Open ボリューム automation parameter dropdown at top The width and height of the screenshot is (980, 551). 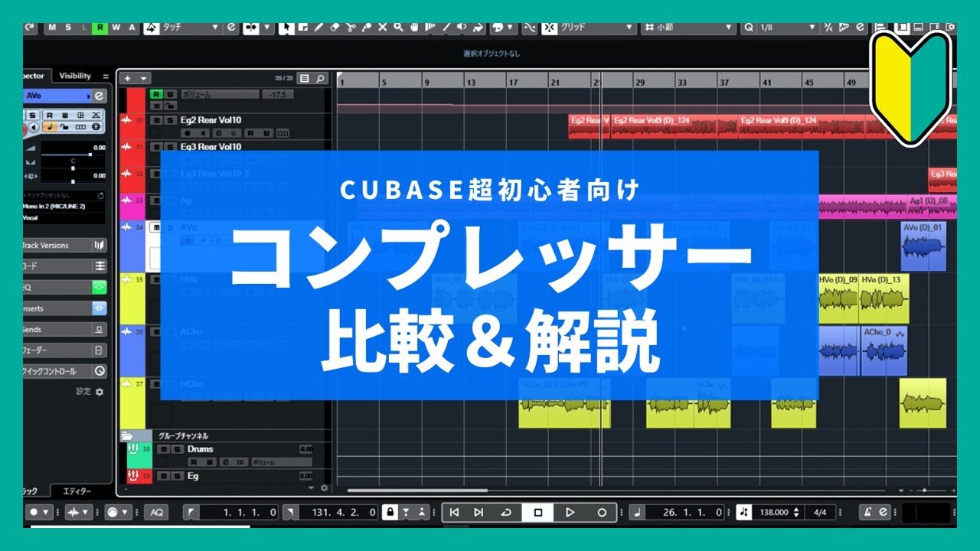[x=220, y=94]
